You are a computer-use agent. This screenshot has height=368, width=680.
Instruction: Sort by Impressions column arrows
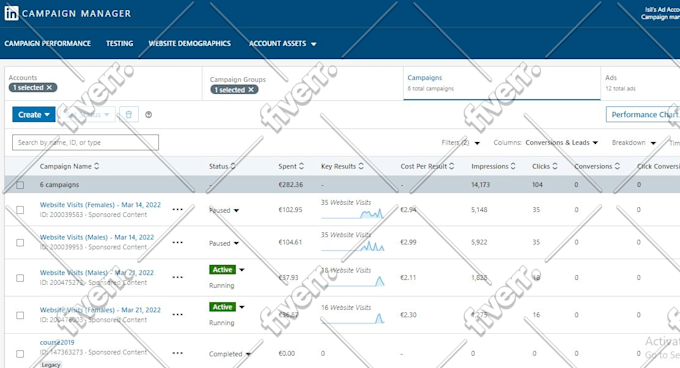pyautogui.click(x=513, y=166)
